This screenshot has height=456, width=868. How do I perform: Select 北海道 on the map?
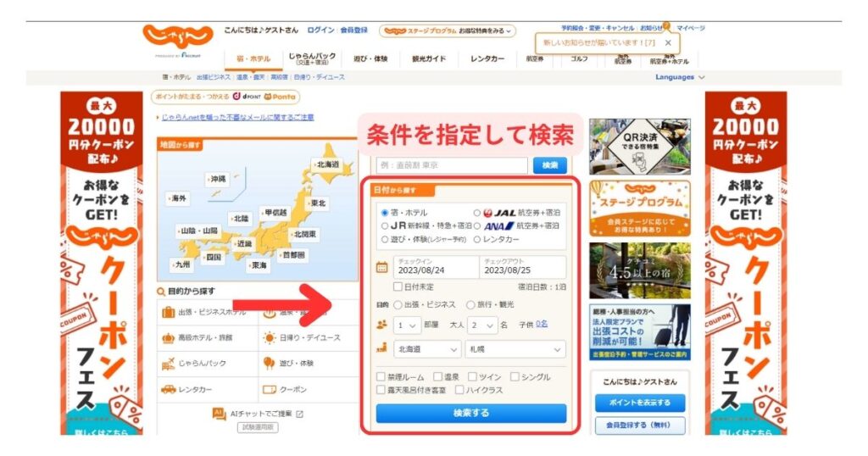[x=328, y=165]
